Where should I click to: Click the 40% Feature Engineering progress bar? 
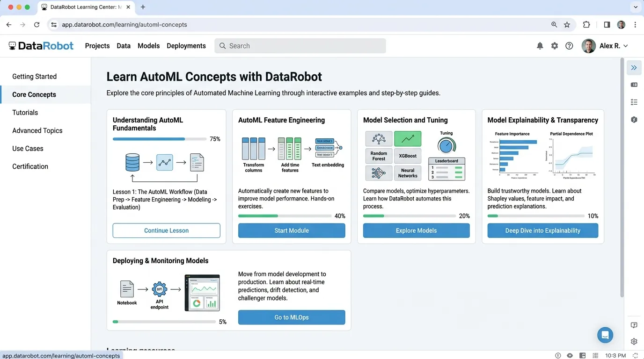tap(285, 216)
